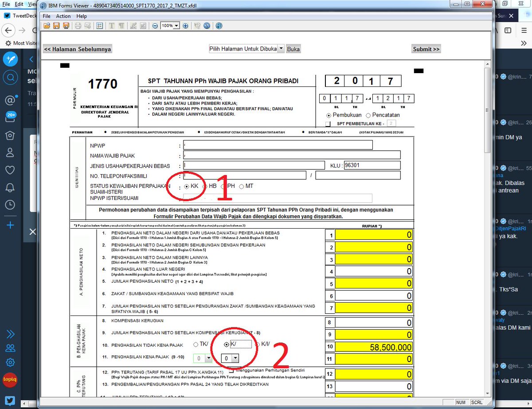This screenshot has height=409, width=532.
Task: Click TweetDeck likes heart icon
Action: (x=10, y=170)
